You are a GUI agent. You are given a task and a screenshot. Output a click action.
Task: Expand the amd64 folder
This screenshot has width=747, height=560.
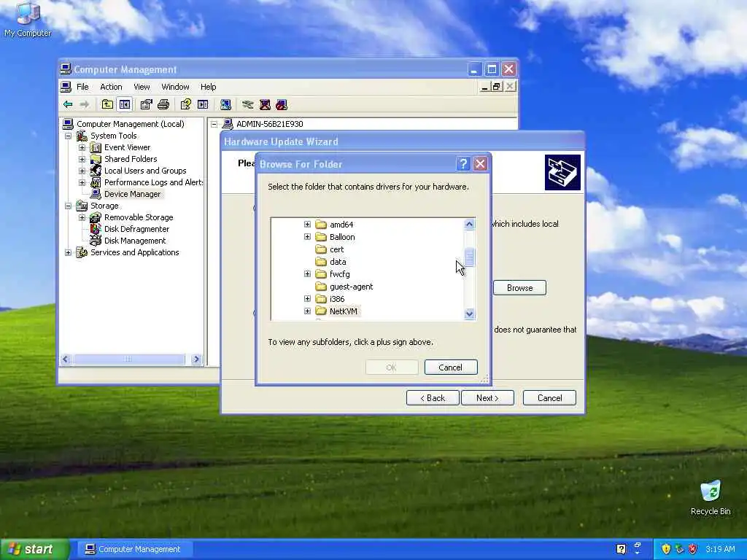click(307, 225)
